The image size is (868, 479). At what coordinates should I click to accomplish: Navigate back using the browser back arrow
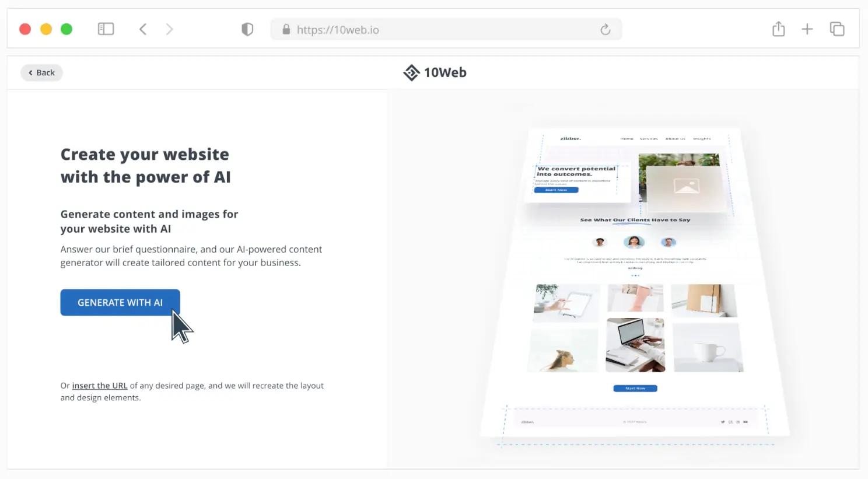(143, 29)
